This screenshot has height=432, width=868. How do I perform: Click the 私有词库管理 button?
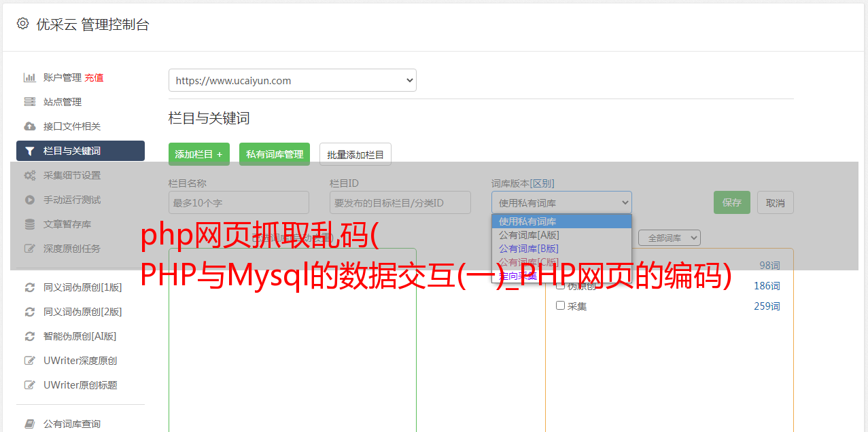coord(275,154)
